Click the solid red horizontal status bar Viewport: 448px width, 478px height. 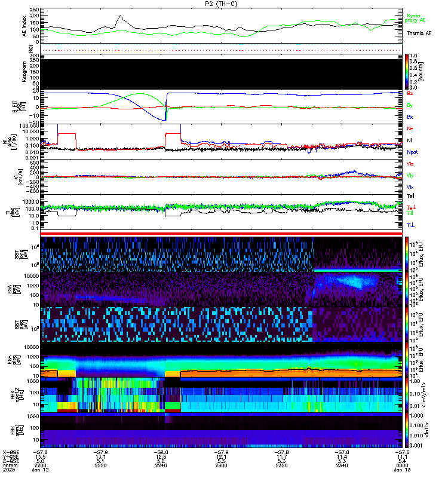point(221,234)
